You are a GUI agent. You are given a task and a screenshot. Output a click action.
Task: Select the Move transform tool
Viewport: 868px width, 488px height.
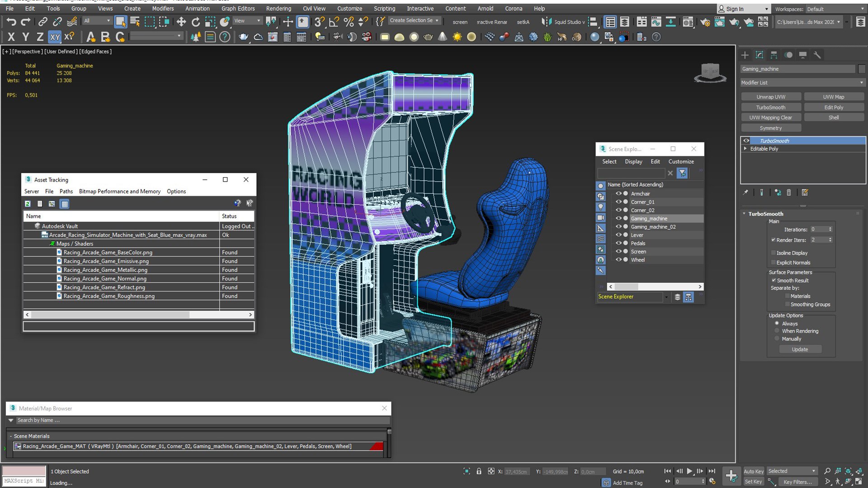click(x=181, y=22)
